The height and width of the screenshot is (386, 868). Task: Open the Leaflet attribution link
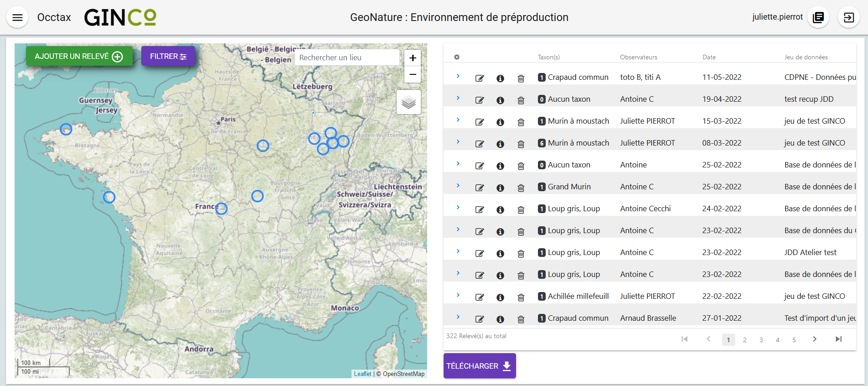click(x=362, y=374)
